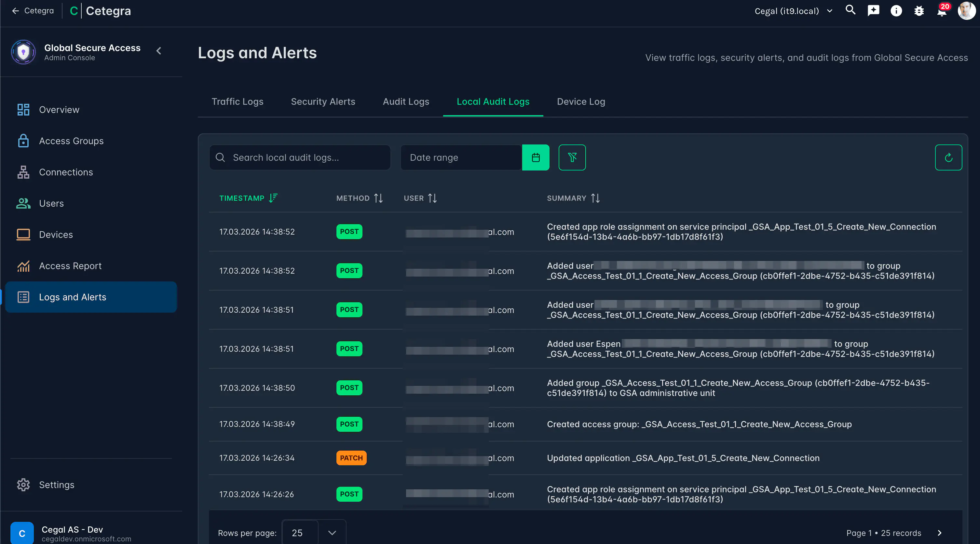Click the timestamp 17.03.2026 14:26:26
Image resolution: width=980 pixels, height=544 pixels.
(256, 494)
